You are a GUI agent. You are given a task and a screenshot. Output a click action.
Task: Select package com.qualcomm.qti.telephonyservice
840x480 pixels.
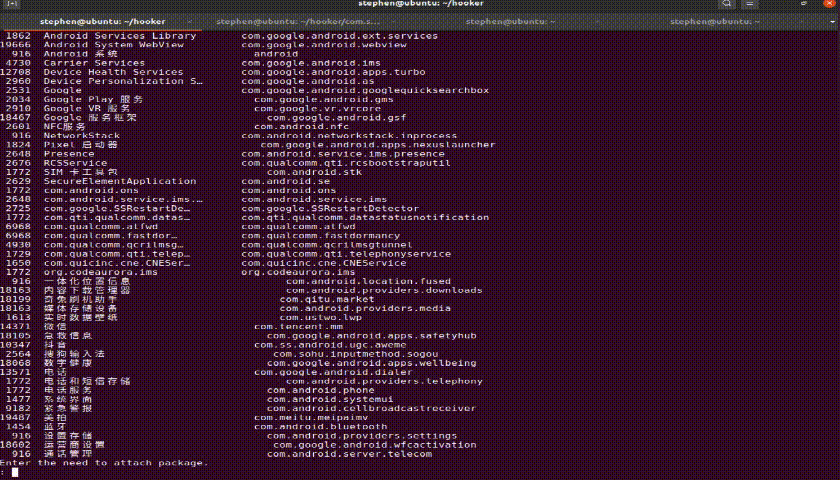pos(346,254)
